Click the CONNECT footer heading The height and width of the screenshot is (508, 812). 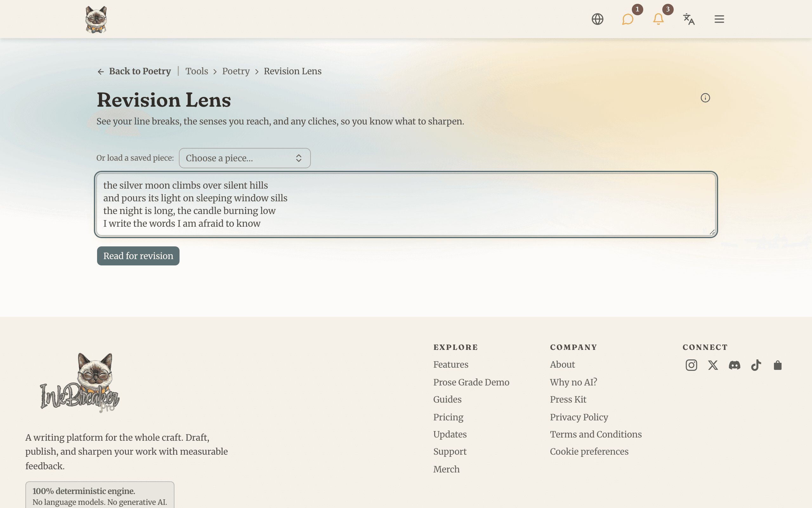coord(705,347)
